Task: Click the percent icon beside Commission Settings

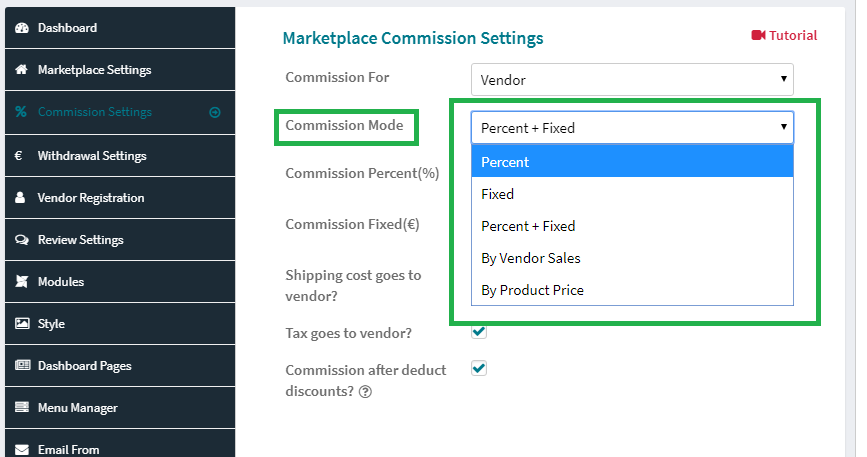Action: tap(21, 112)
